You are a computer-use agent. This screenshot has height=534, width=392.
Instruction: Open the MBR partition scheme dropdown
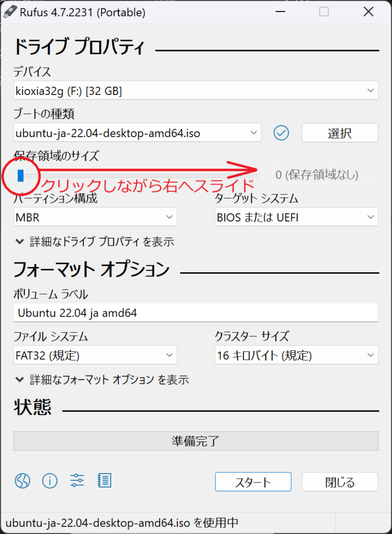coord(95,217)
